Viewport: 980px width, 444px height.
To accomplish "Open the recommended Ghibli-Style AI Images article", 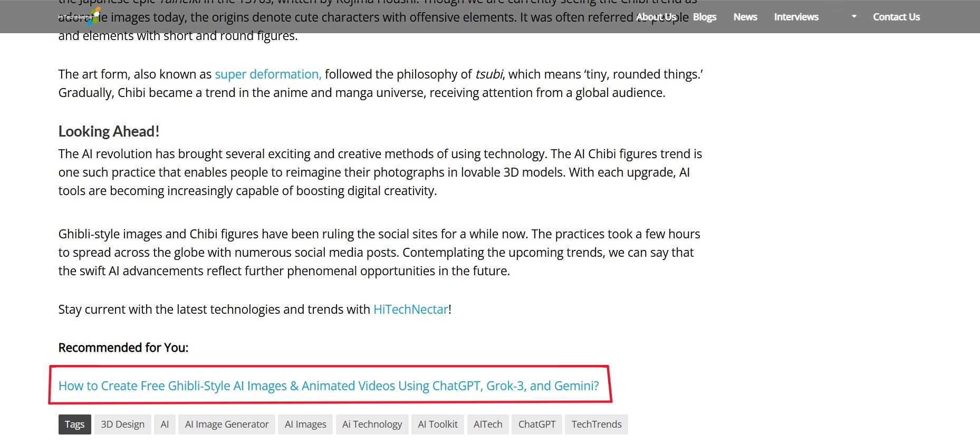I will pyautogui.click(x=328, y=385).
